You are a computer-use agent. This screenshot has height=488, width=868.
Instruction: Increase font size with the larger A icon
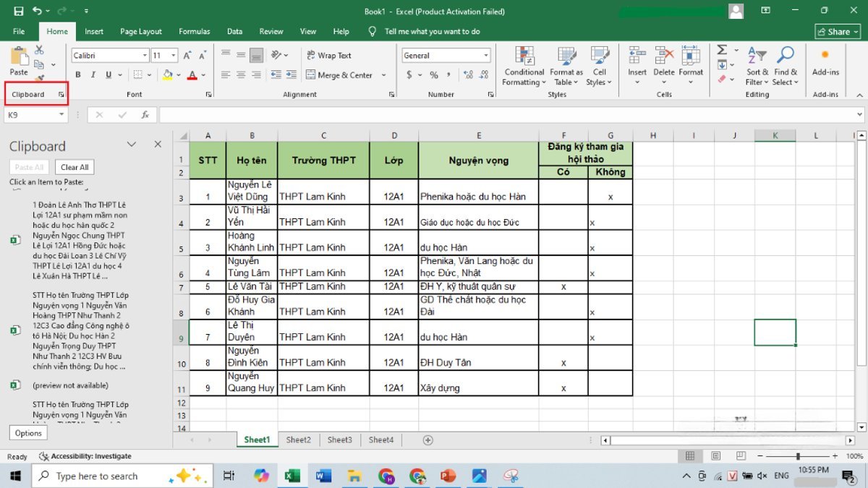click(187, 56)
